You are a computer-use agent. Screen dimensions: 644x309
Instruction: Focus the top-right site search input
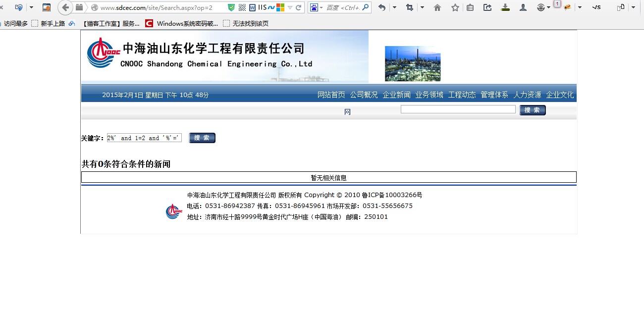458,109
